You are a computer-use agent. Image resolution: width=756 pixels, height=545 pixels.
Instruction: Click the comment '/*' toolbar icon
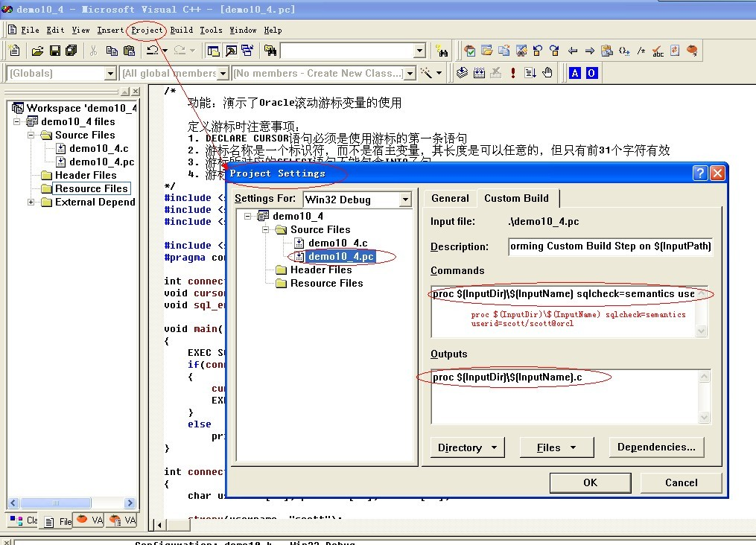641,51
